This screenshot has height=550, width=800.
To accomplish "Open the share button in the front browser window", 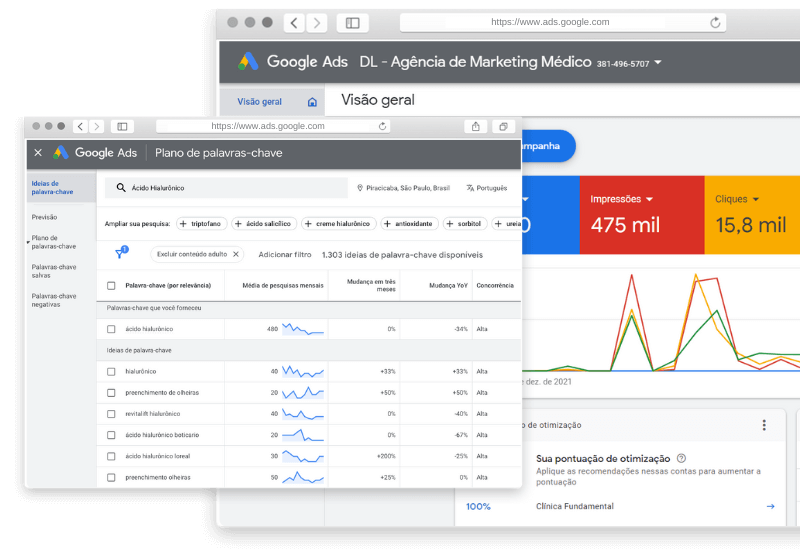I will [x=476, y=127].
